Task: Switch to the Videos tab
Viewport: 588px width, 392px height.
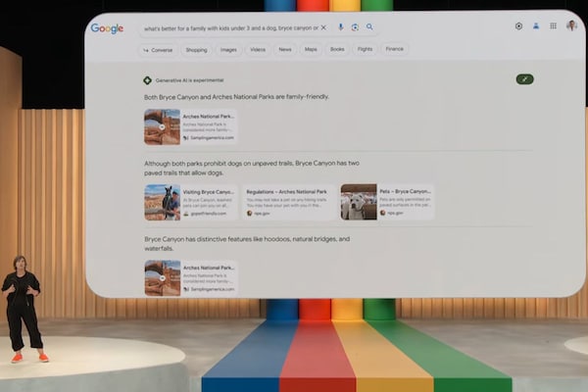Action: coord(258,50)
